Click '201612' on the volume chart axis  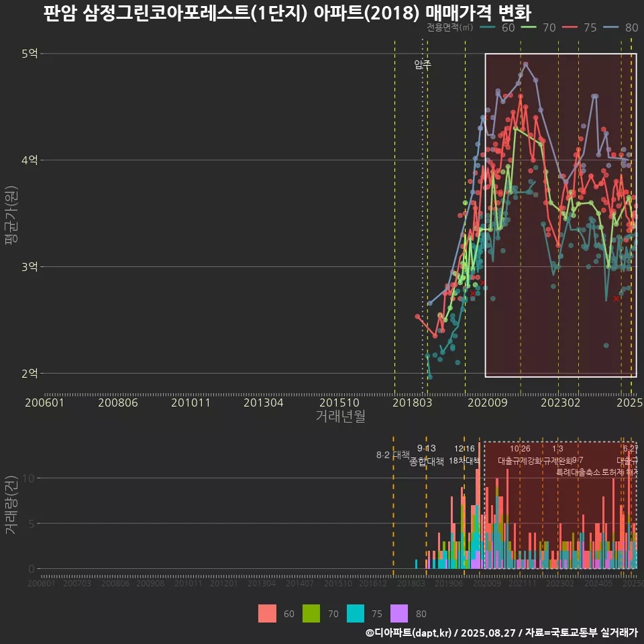(373, 583)
